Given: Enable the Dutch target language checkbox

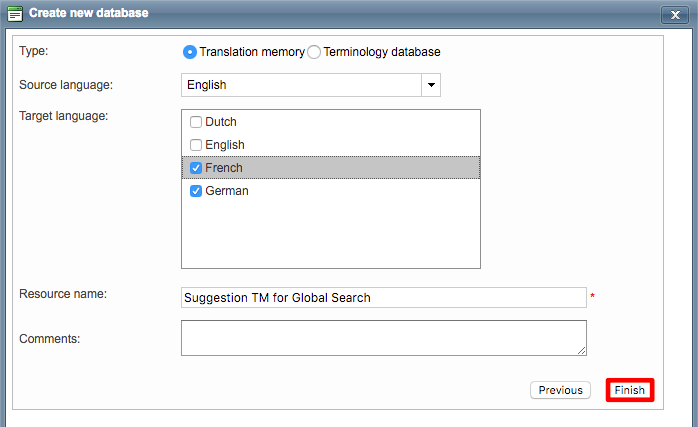Looking at the screenshot, I should coord(196,122).
